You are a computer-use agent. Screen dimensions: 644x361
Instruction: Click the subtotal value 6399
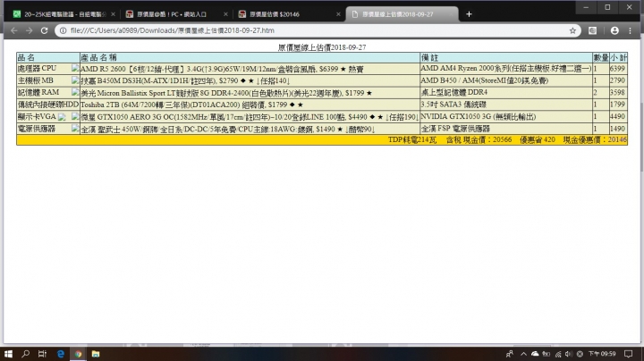point(617,69)
